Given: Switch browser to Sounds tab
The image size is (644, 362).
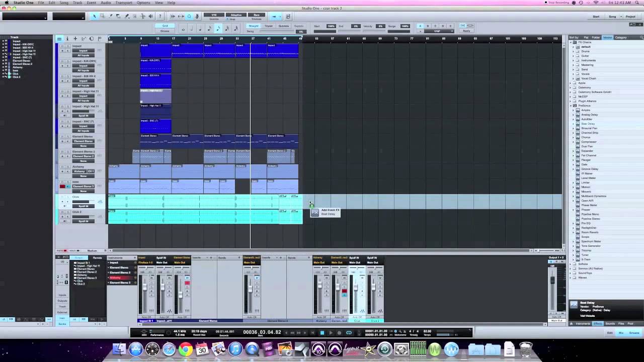Looking at the screenshot, I should tap(610, 323).
